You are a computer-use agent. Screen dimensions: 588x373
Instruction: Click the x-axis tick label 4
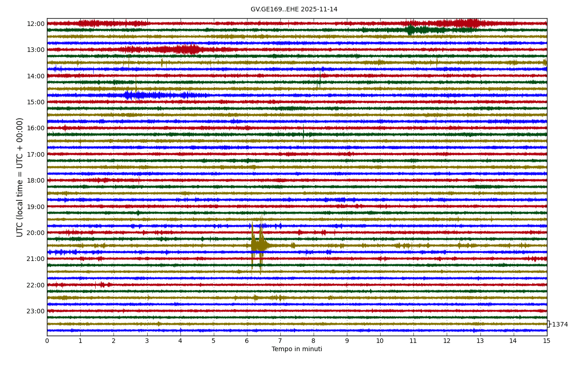click(180, 341)
